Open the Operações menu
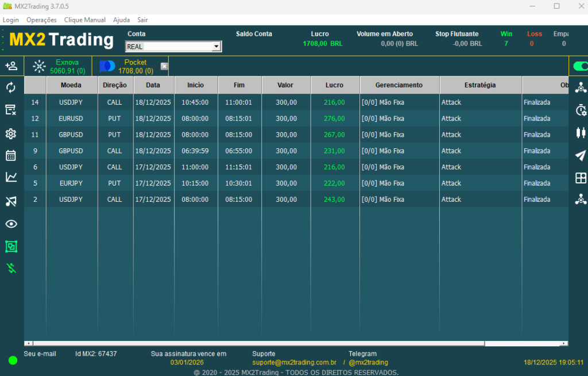The width and height of the screenshot is (588, 376). [x=41, y=20]
